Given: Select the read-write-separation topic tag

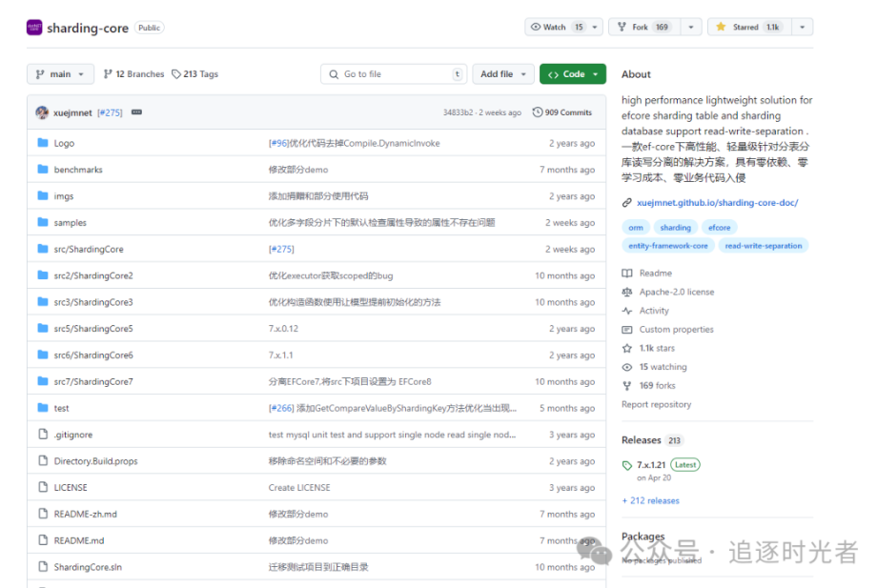Looking at the screenshot, I should click(x=764, y=246).
